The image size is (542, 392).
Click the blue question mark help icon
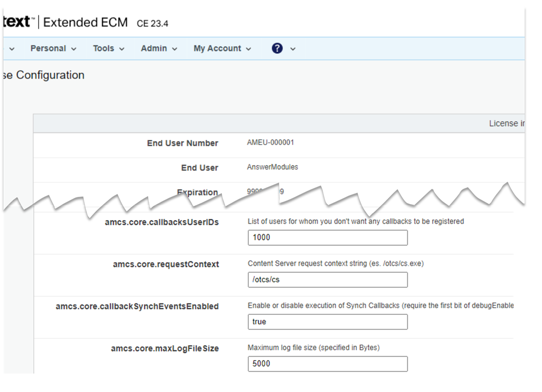point(277,48)
